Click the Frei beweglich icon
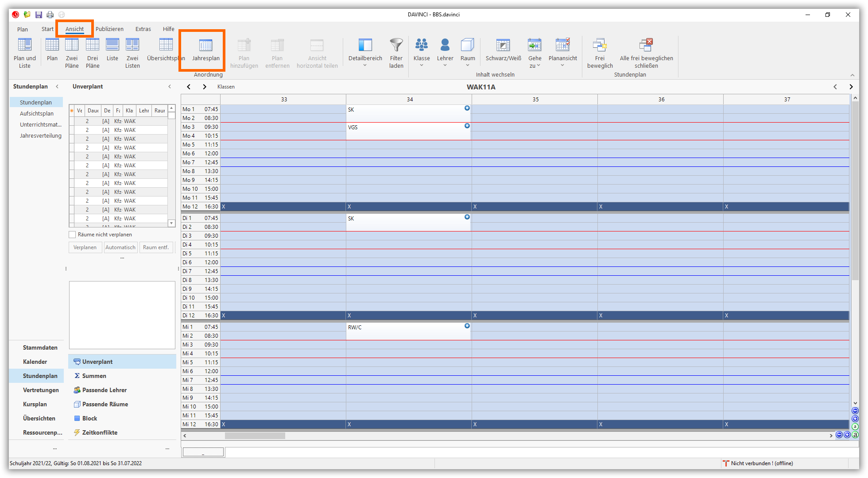The height and width of the screenshot is (478, 868). coord(600,46)
